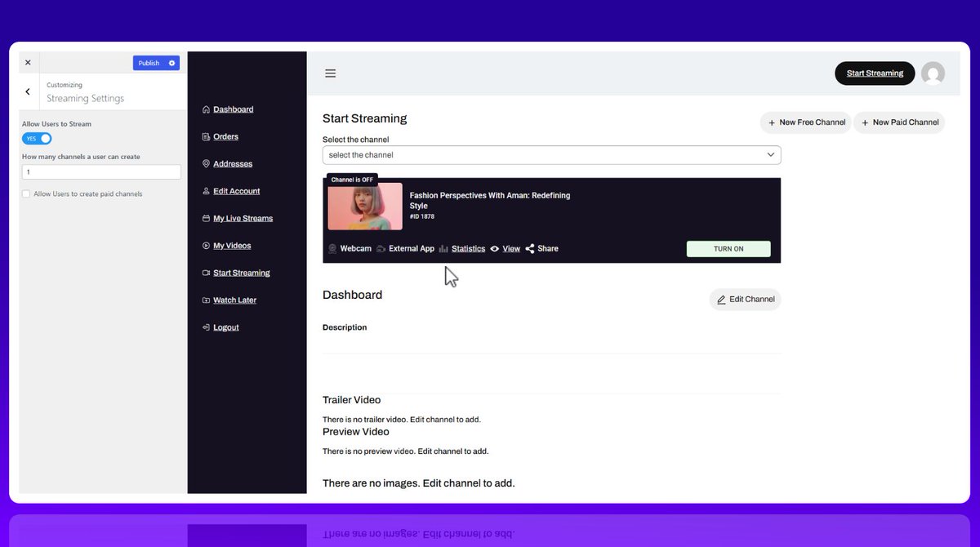Create a New Free Channel
This screenshot has width=980, height=547.
pos(805,122)
